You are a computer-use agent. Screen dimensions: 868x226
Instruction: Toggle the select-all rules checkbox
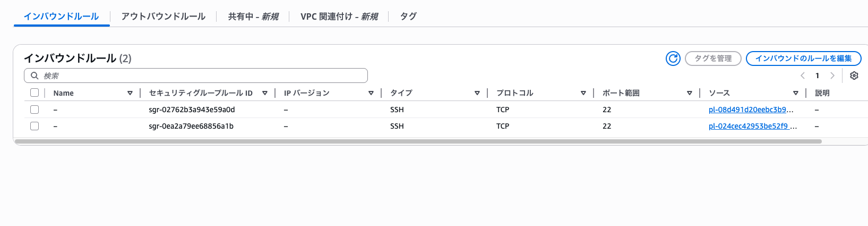pos(35,93)
